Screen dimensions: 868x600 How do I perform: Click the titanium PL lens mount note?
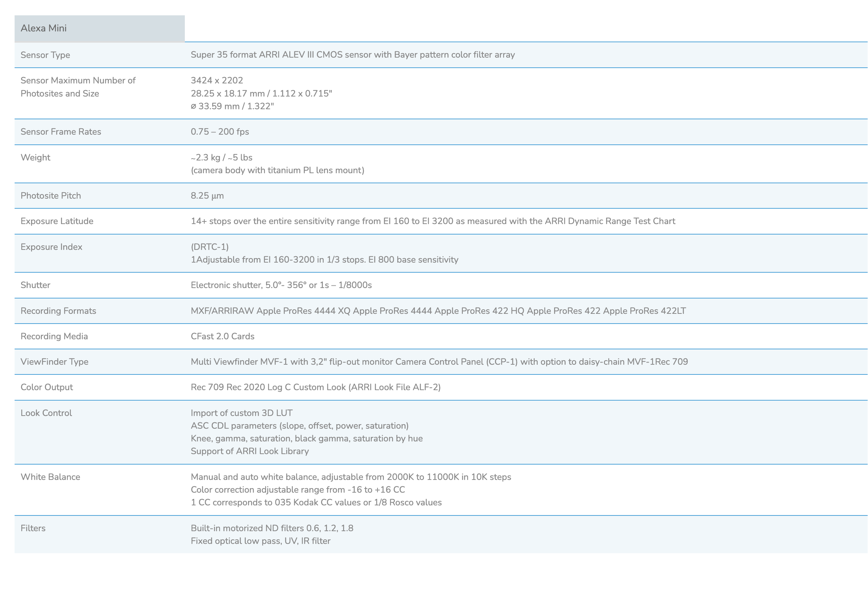click(x=277, y=170)
